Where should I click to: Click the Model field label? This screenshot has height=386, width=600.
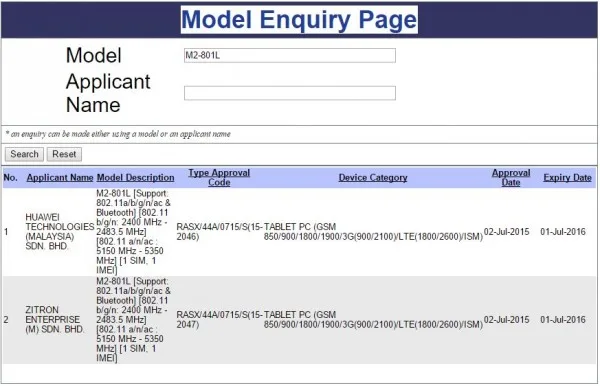[x=94, y=55]
